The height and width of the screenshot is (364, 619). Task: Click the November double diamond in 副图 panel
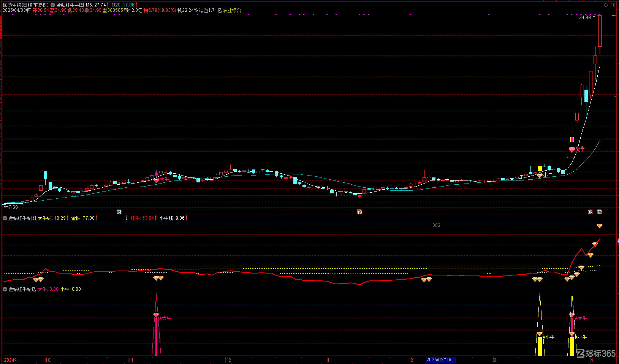click(158, 279)
